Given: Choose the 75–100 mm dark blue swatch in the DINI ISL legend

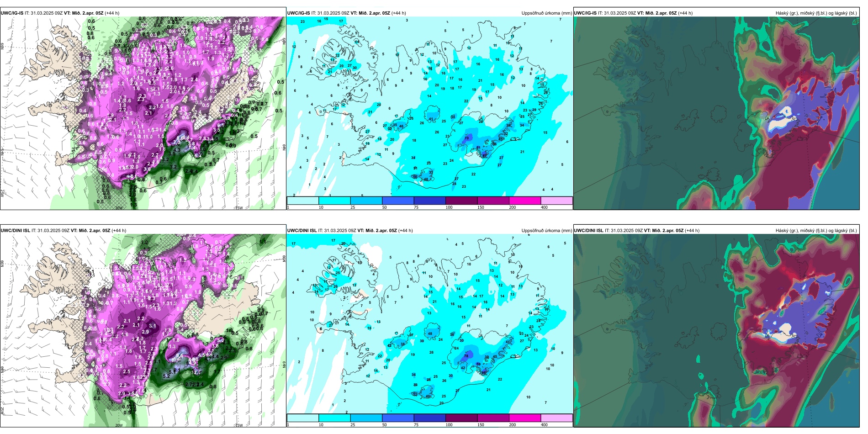Looking at the screenshot, I should [x=430, y=418].
